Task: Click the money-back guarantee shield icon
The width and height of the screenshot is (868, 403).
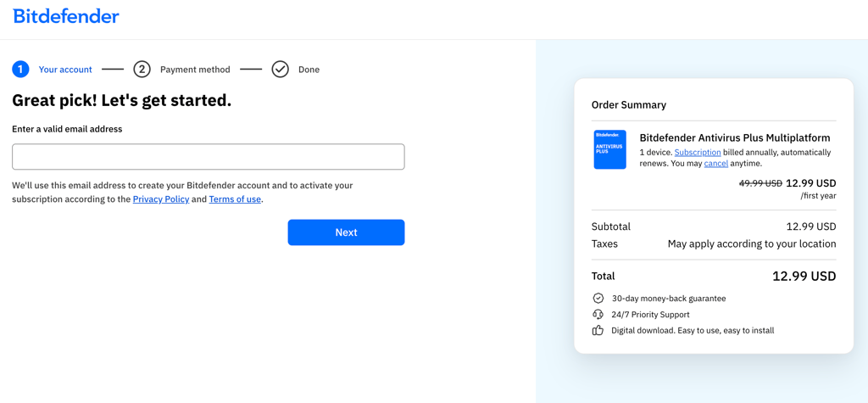Action: click(598, 299)
